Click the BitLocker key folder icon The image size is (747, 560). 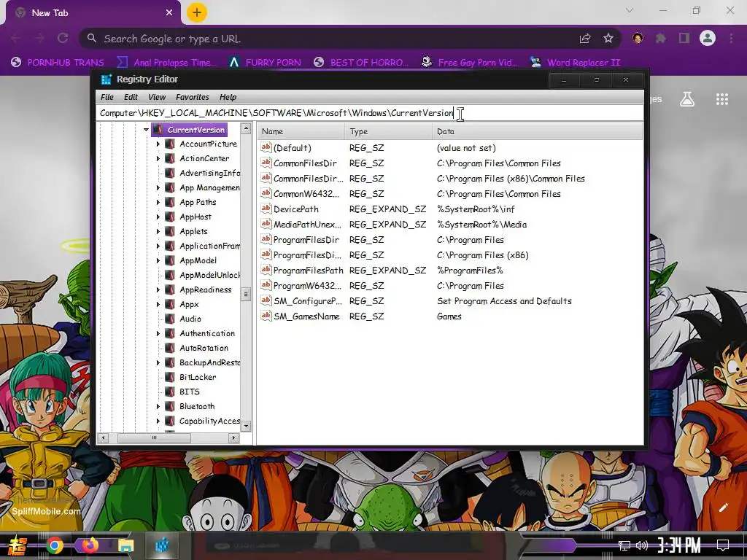click(169, 377)
